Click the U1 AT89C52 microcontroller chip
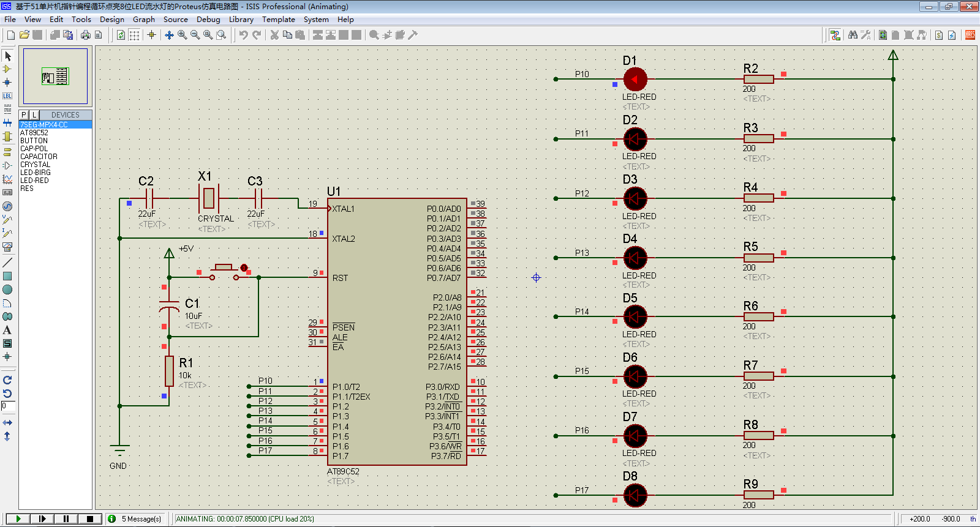This screenshot has width=980, height=527. (397, 332)
